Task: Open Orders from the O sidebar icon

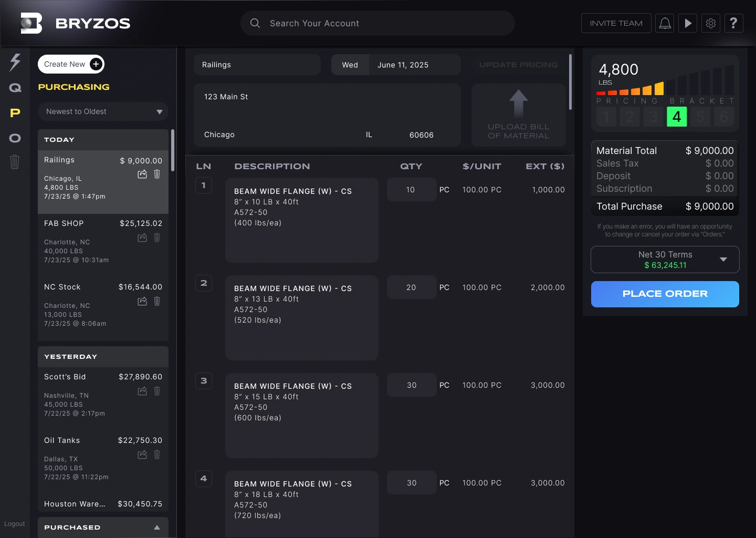Action: tap(15, 138)
